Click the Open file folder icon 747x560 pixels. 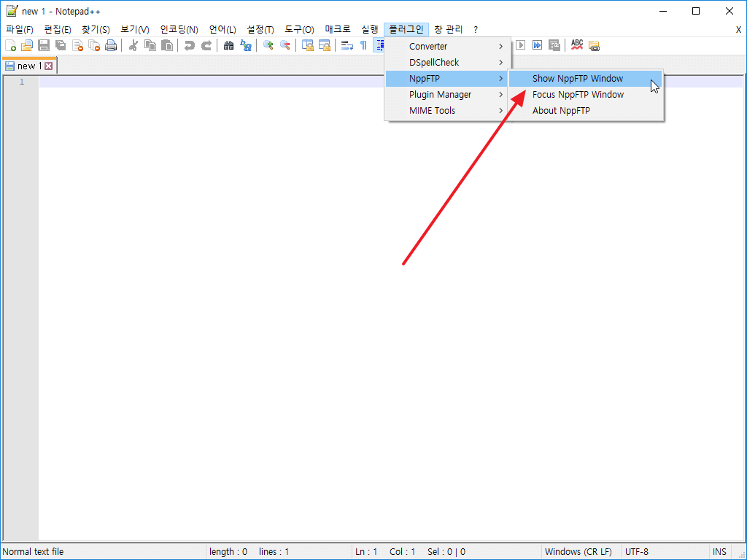pyautogui.click(x=27, y=45)
